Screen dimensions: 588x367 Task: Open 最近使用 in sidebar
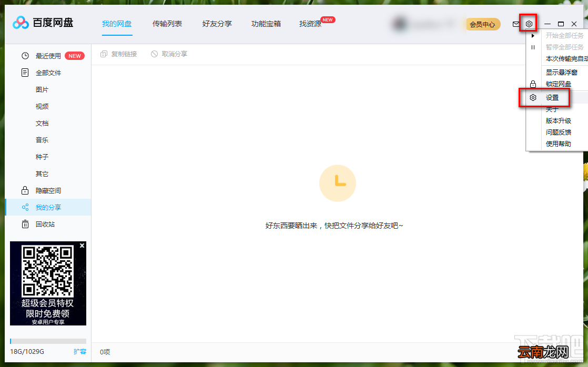(48, 56)
